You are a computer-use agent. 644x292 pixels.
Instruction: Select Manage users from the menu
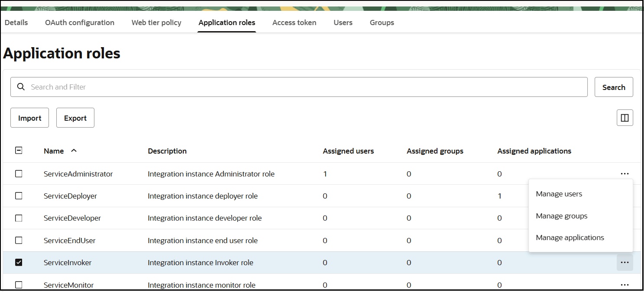pos(559,193)
